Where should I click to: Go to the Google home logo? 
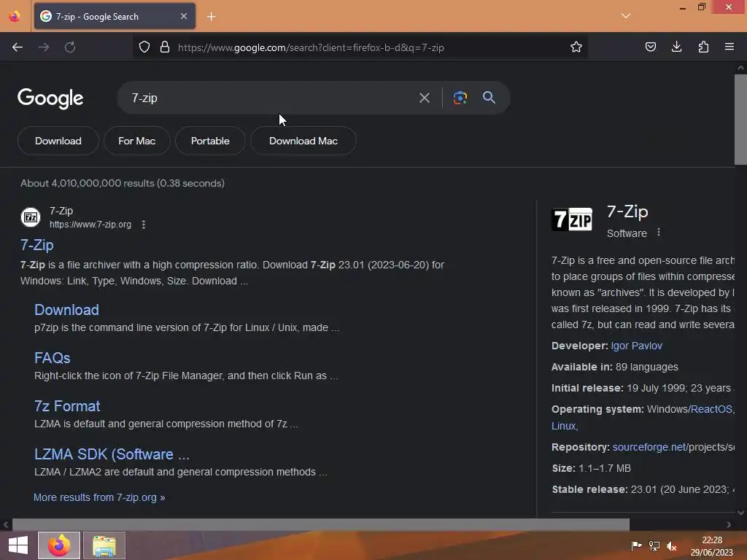(x=50, y=98)
